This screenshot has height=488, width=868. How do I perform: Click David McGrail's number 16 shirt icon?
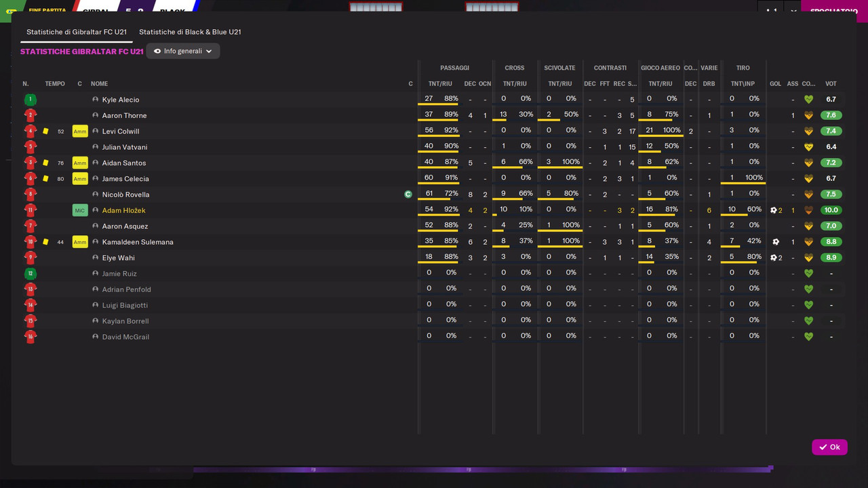[30, 337]
